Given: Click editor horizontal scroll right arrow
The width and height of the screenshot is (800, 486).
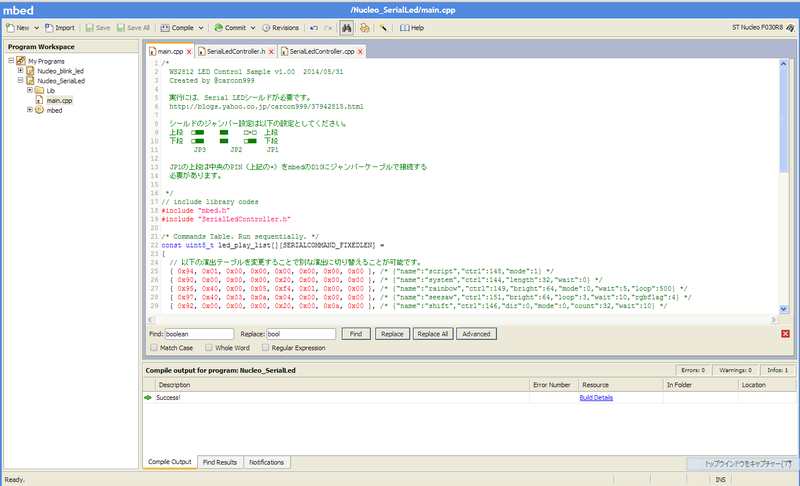Looking at the screenshot, I should click(774, 320).
